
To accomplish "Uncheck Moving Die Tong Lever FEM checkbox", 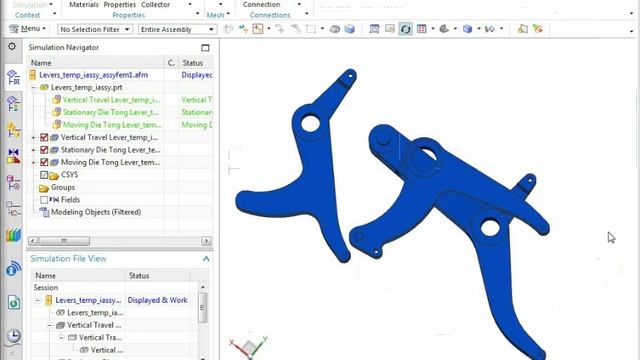I will (x=44, y=162).
